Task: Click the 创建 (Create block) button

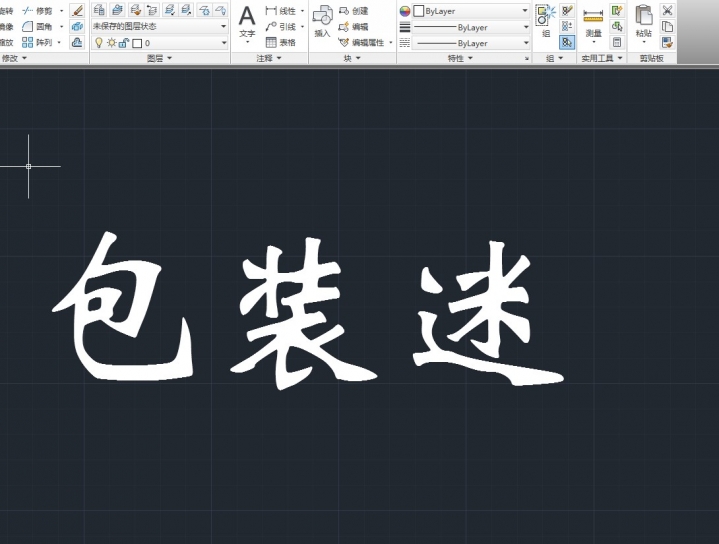Action: 353,11
